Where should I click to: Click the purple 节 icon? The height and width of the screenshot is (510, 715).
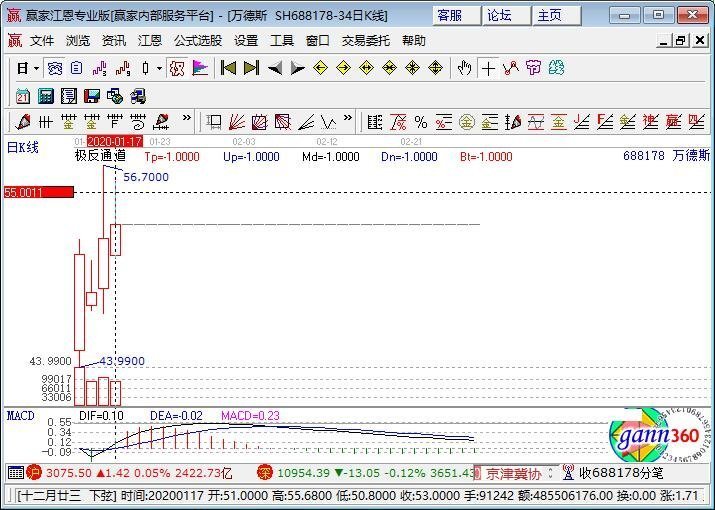533,68
